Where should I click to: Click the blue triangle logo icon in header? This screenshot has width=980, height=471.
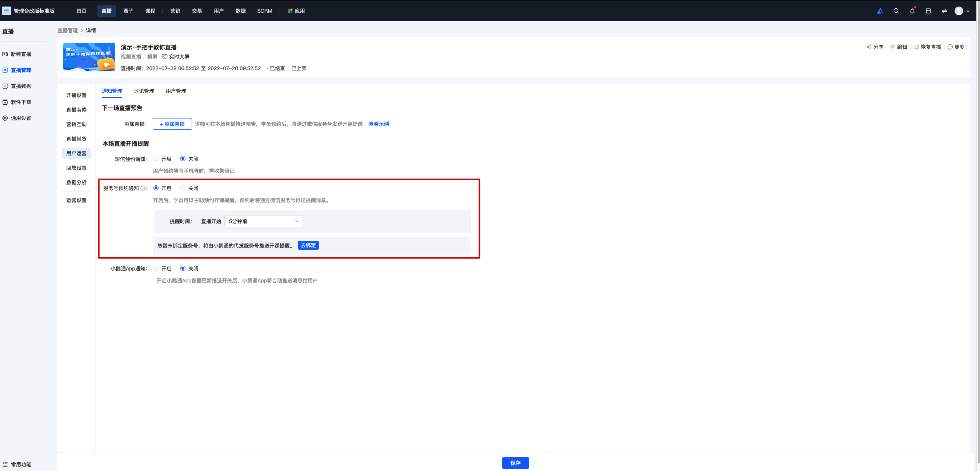pos(880,11)
